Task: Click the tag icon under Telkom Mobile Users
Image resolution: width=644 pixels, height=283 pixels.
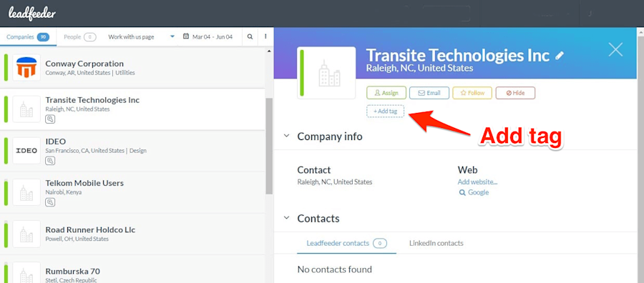Action: (x=50, y=202)
